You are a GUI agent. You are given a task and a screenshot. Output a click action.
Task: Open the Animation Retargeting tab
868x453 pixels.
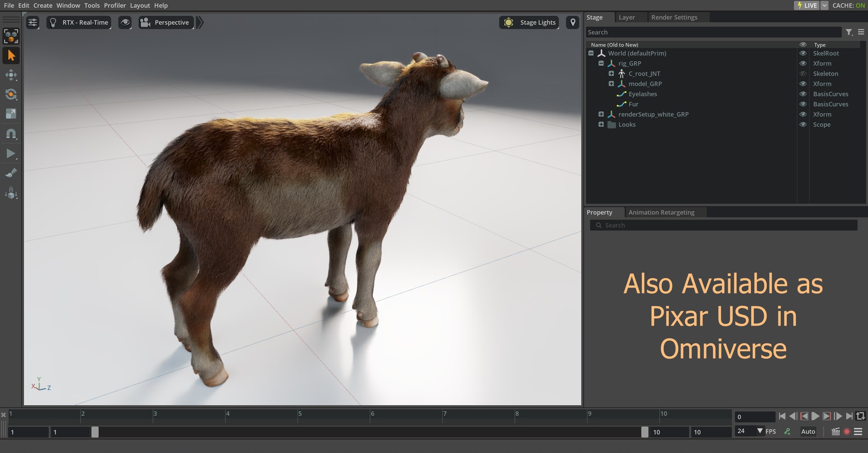[x=661, y=212]
